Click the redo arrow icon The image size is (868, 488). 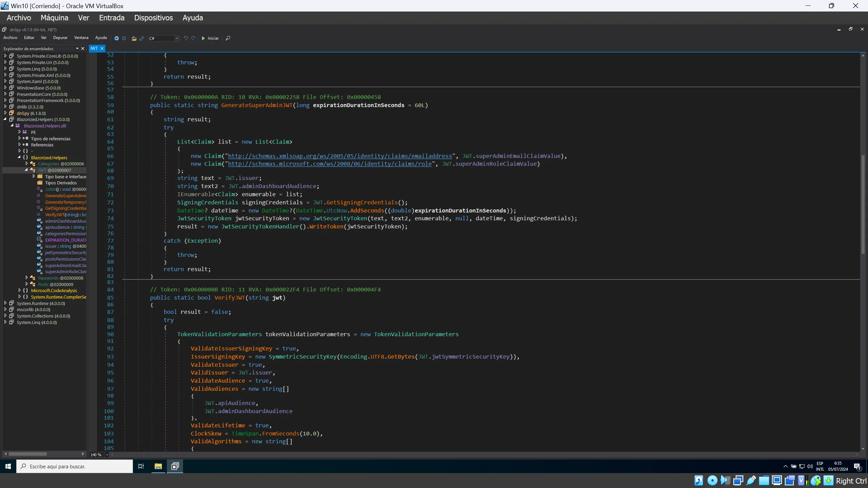(193, 38)
